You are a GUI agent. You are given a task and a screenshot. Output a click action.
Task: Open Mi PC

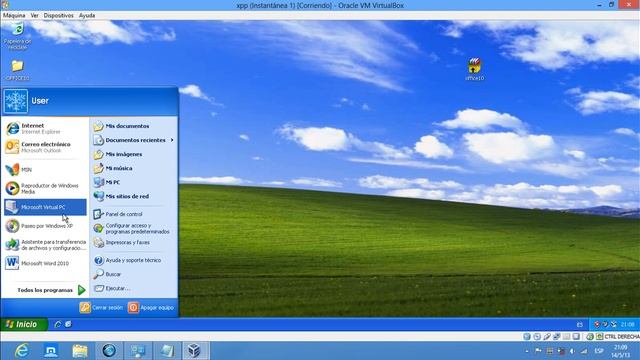point(134,182)
